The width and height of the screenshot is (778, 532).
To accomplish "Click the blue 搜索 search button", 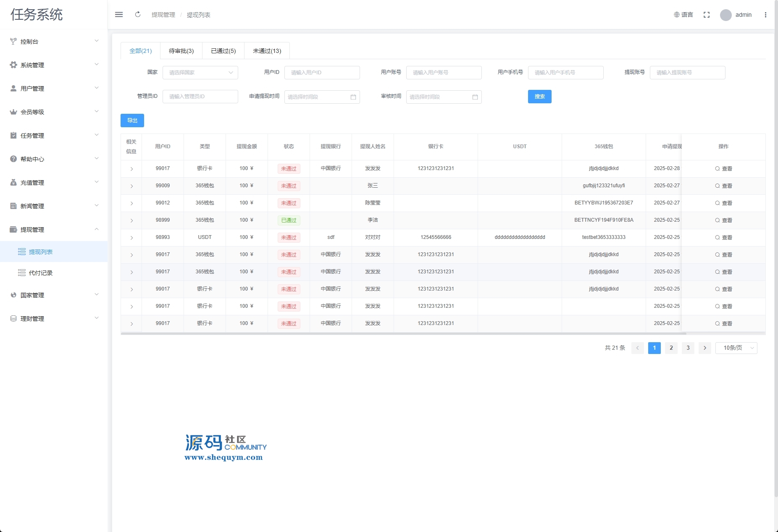I will click(539, 97).
